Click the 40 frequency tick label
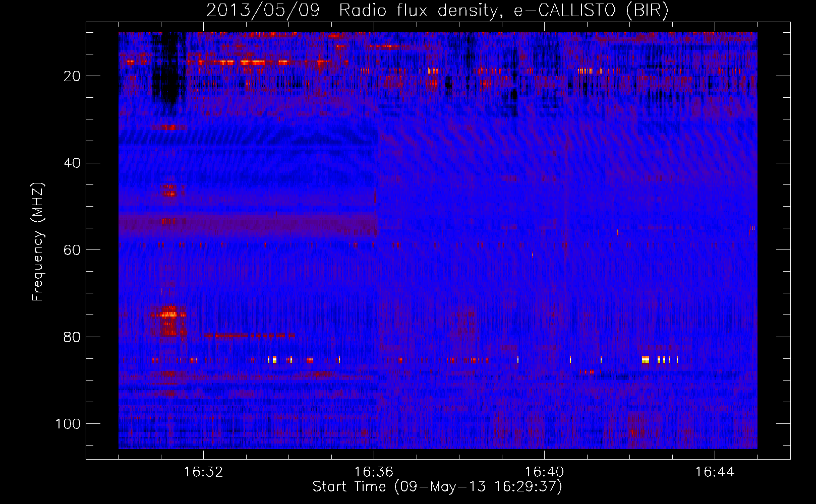The height and width of the screenshot is (504, 816). pyautogui.click(x=72, y=163)
